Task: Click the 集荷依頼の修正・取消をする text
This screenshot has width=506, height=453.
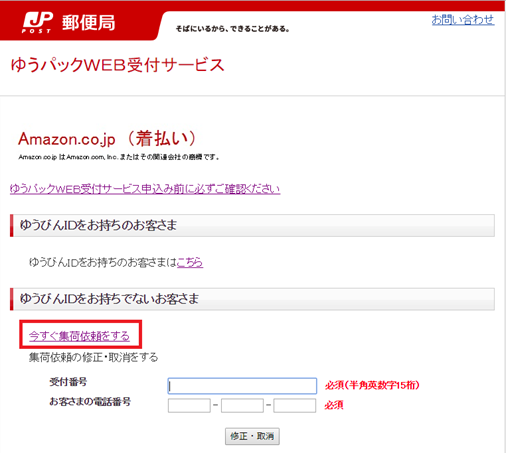Action: point(93,357)
